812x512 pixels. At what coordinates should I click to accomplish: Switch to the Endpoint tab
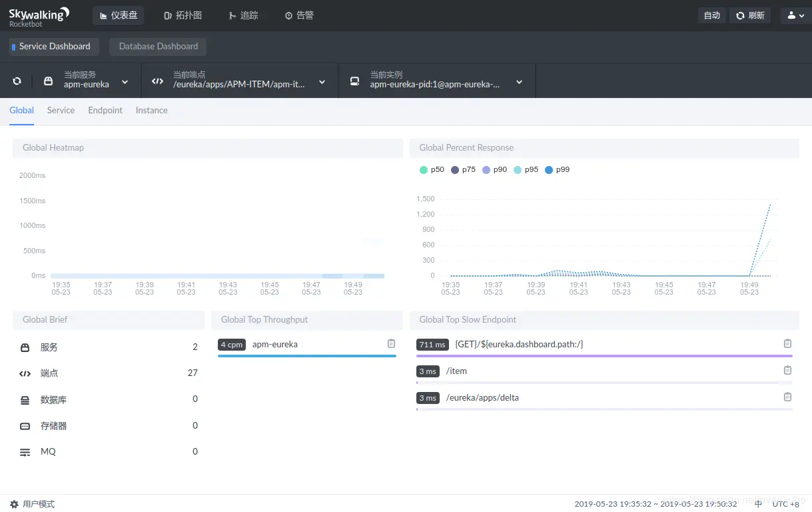(105, 111)
